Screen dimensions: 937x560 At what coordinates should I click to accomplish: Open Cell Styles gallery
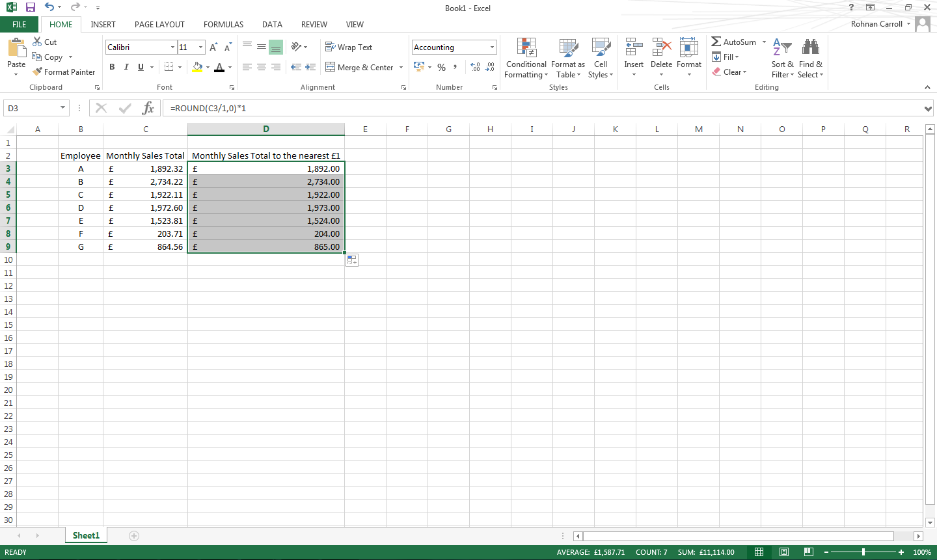point(601,59)
